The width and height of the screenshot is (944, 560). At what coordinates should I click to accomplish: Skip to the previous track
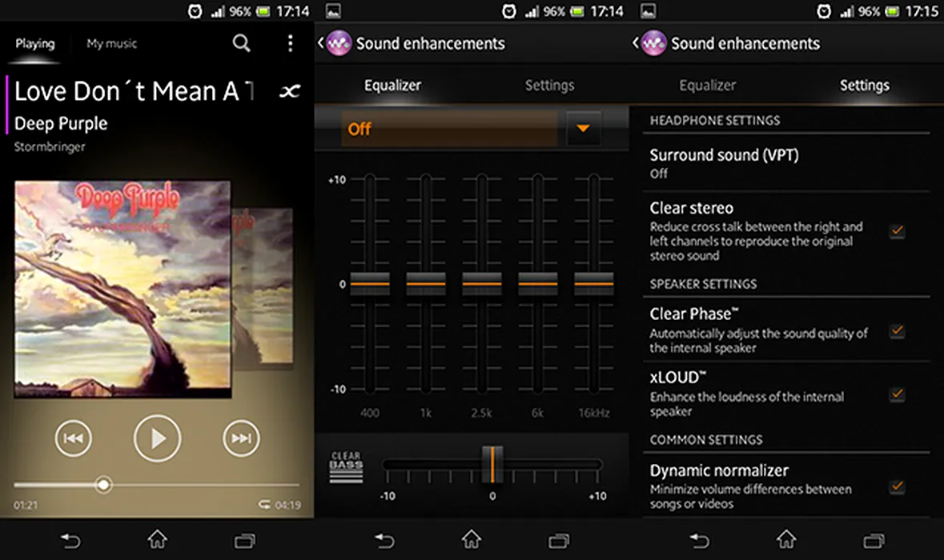[73, 438]
